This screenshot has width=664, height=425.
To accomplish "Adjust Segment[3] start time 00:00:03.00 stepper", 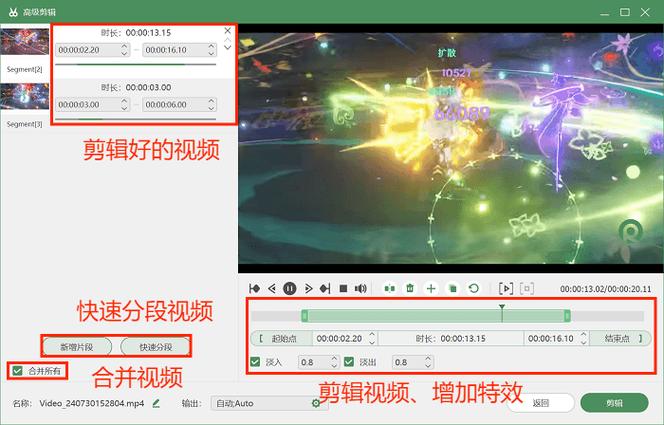I will 124,105.
